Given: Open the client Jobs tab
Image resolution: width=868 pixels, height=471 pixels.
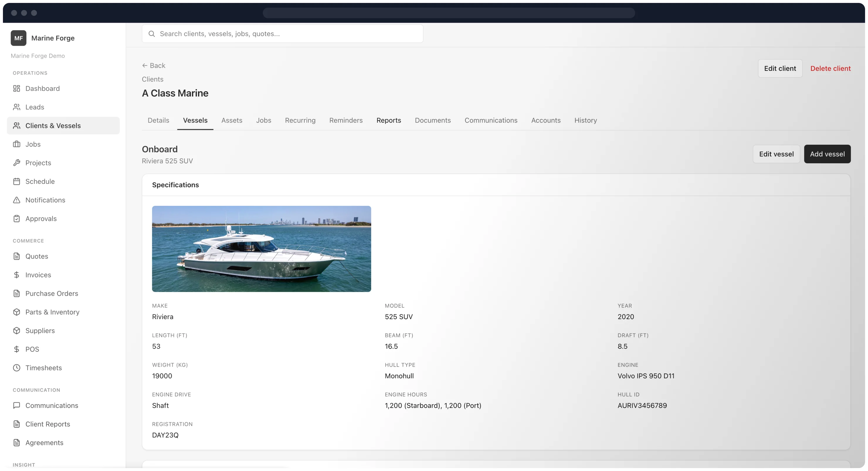Looking at the screenshot, I should click(264, 120).
